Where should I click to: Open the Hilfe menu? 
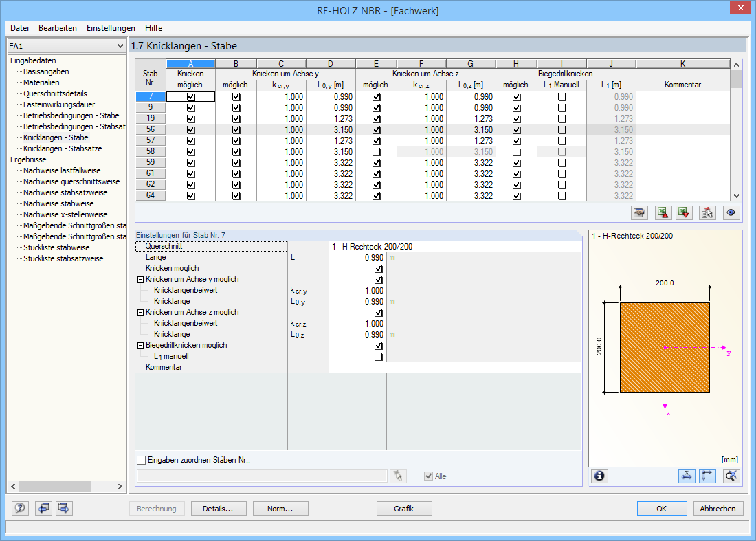(x=154, y=28)
